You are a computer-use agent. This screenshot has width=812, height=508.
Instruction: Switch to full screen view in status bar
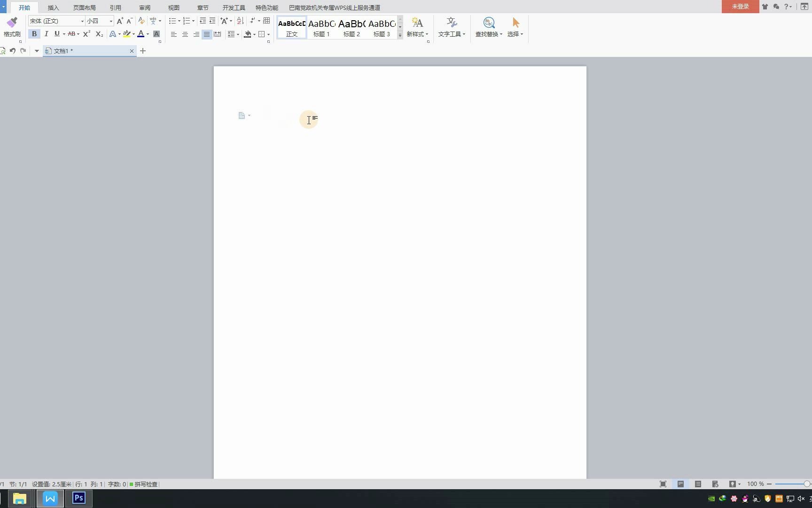tap(663, 484)
